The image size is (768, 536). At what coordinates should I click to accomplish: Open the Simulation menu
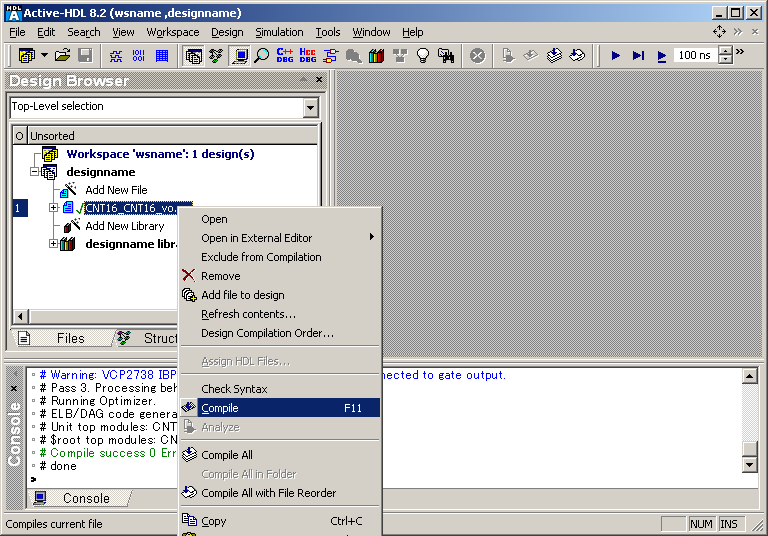[279, 32]
